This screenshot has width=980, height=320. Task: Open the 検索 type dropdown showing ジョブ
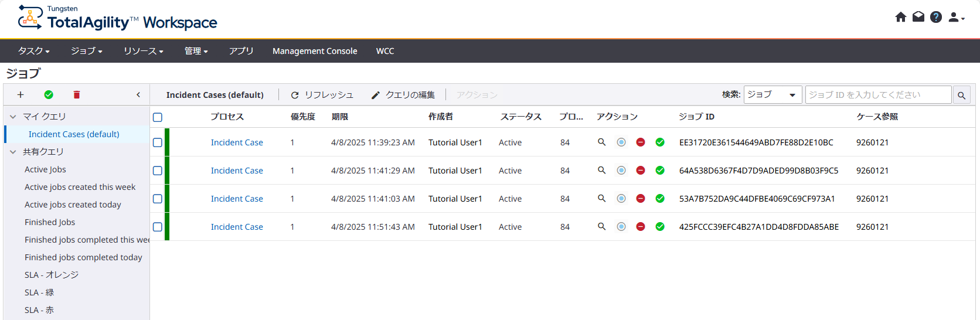[773, 94]
